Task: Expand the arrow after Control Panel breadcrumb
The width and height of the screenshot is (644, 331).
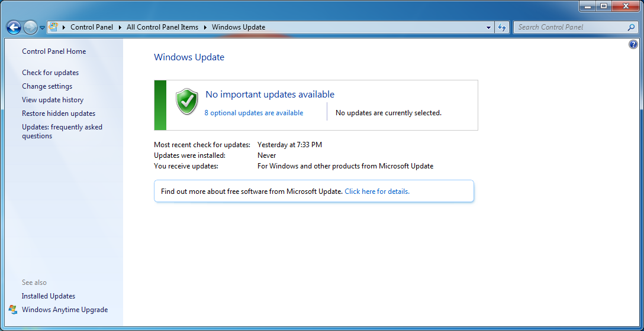Action: [x=120, y=27]
